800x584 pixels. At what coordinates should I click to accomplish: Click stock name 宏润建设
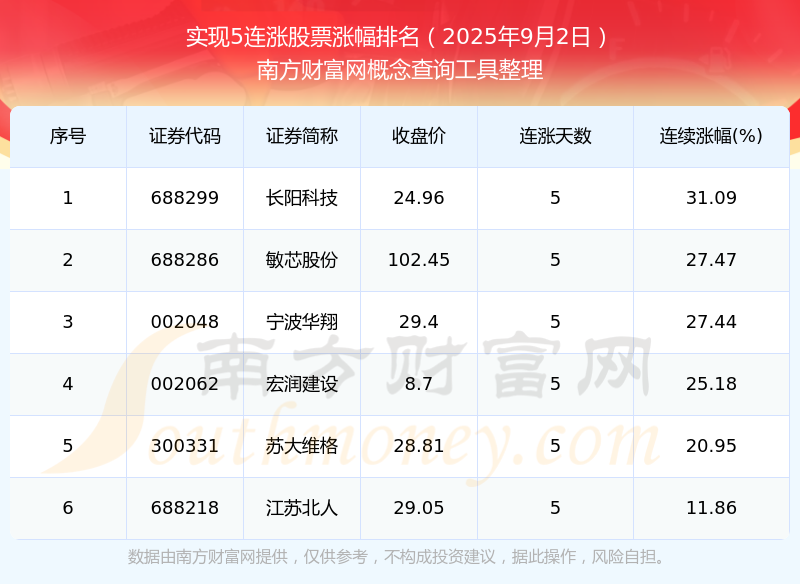click(302, 384)
